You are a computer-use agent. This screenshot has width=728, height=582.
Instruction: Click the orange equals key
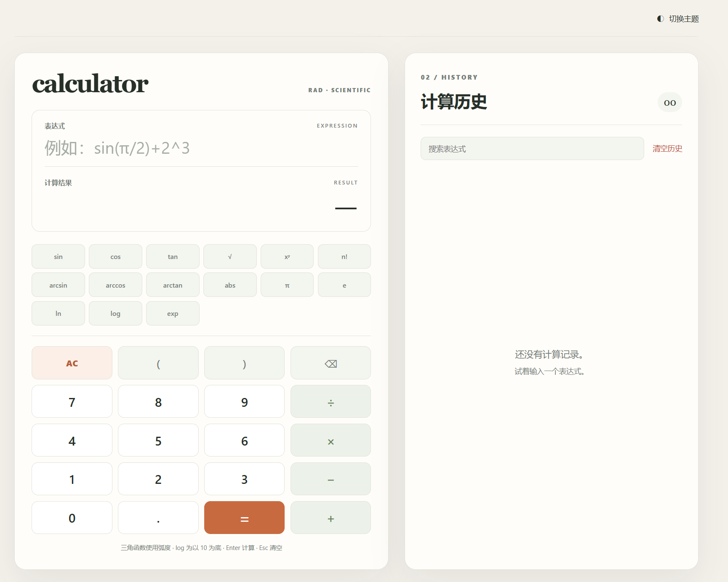click(244, 518)
